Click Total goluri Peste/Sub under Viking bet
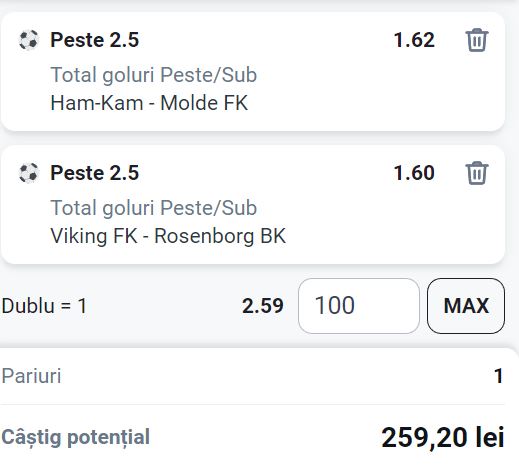The height and width of the screenshot is (469, 519). (x=154, y=208)
